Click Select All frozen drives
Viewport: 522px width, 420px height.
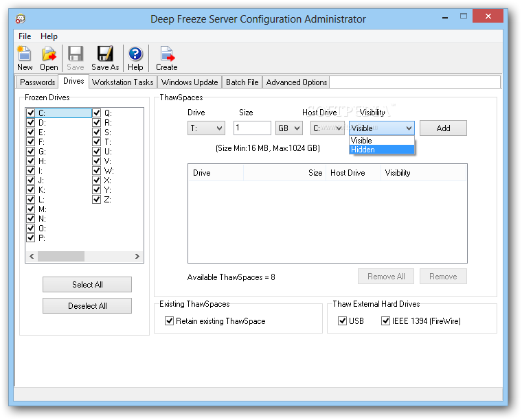click(87, 285)
